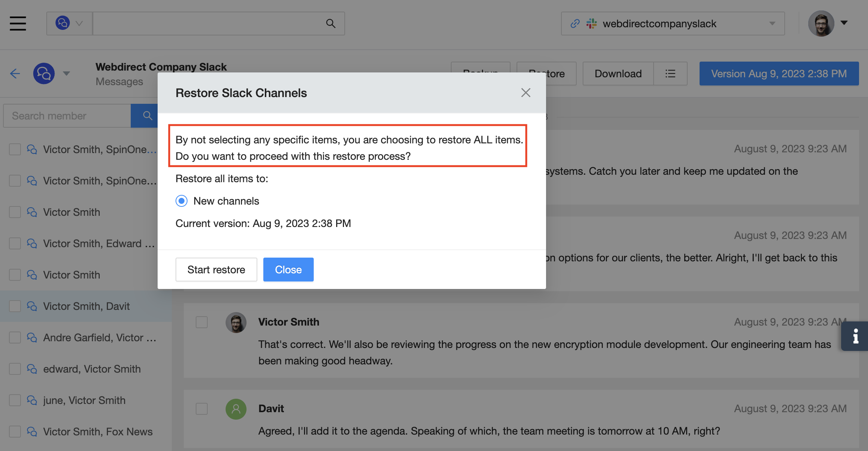Close the Restore Slack Channels dialog with X

526,93
